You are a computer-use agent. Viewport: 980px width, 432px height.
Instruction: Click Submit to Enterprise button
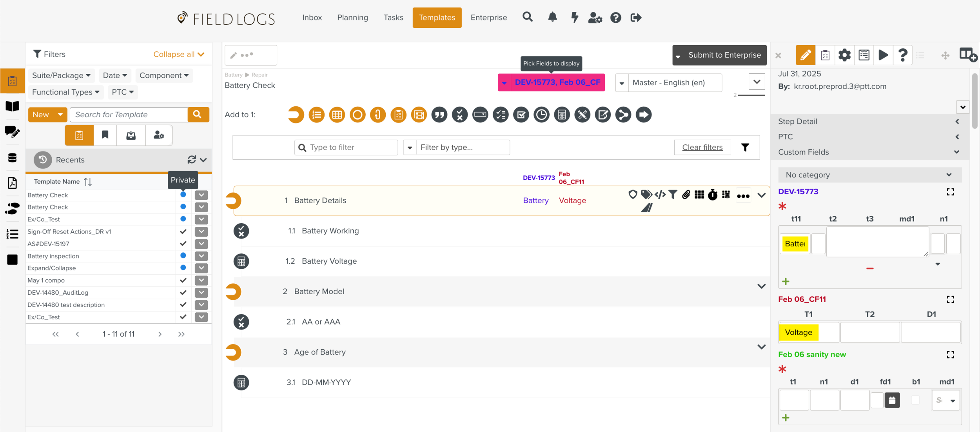pos(724,55)
